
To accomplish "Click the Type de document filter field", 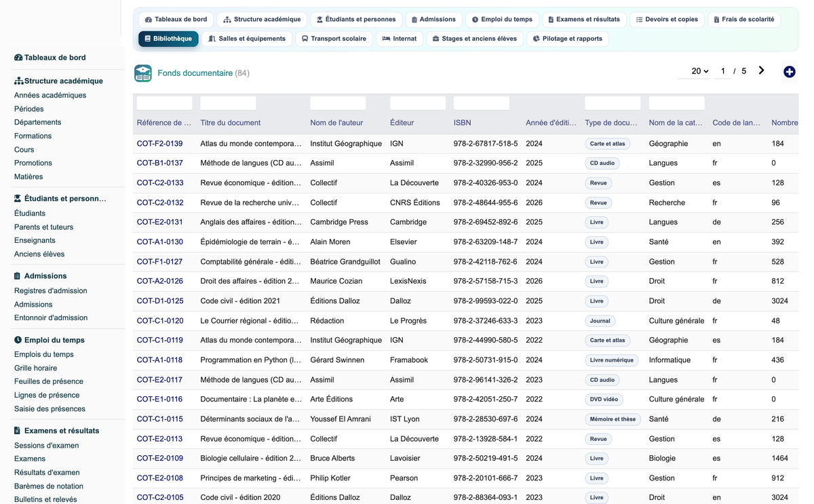I will coord(613,103).
